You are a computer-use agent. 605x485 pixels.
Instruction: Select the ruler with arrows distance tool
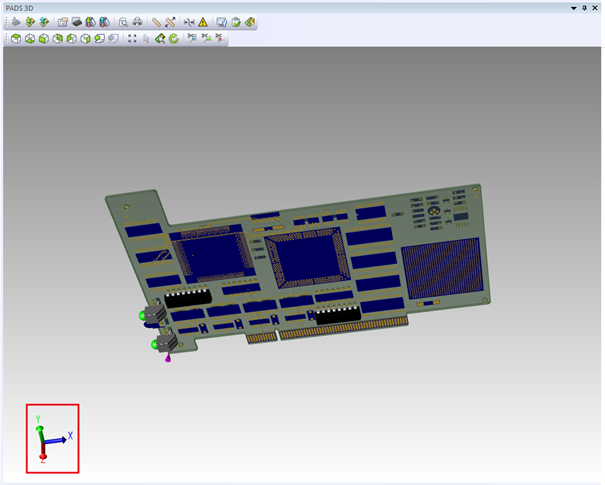pos(170,22)
